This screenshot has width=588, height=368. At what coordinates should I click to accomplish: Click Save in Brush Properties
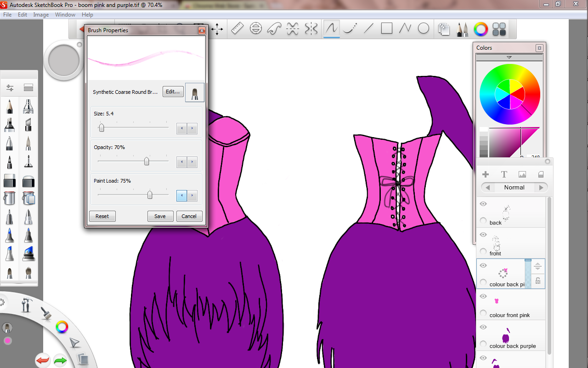160,216
